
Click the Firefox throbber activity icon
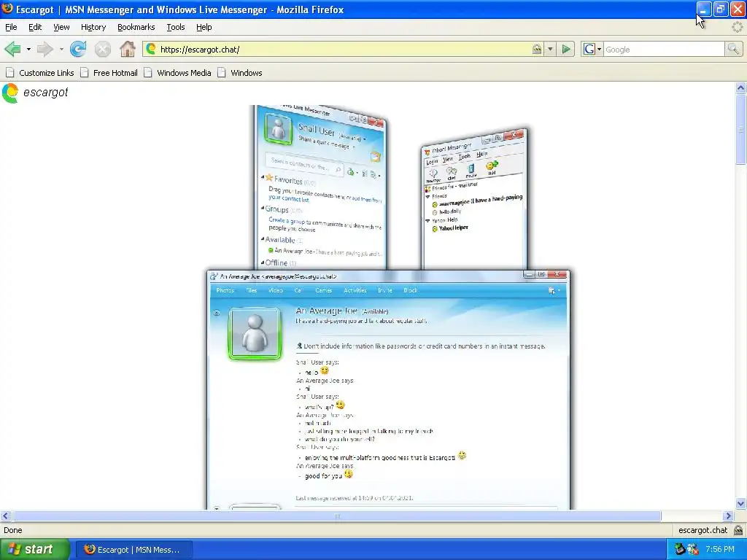click(x=737, y=27)
